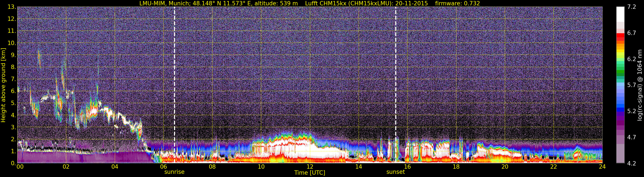
Task: Click the height axis tick label 10.
Action: (12, 43)
